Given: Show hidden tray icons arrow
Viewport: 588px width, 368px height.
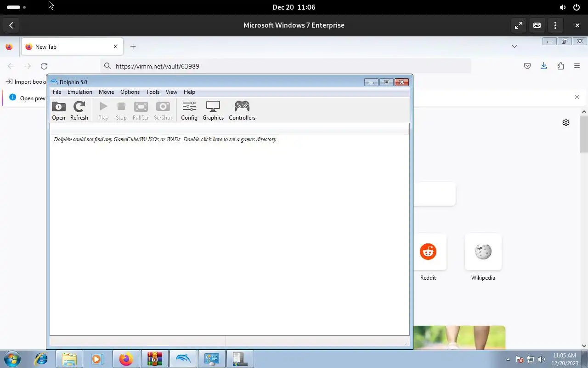Looking at the screenshot, I should 508,359.
